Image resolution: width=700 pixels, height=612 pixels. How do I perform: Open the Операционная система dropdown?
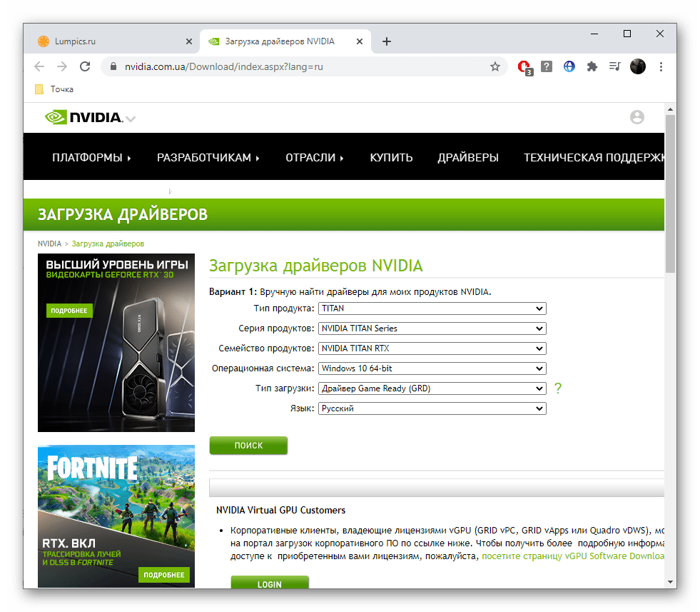pyautogui.click(x=432, y=368)
